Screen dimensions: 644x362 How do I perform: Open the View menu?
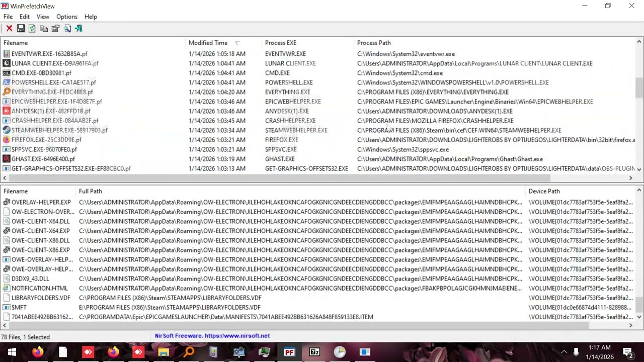(43, 17)
